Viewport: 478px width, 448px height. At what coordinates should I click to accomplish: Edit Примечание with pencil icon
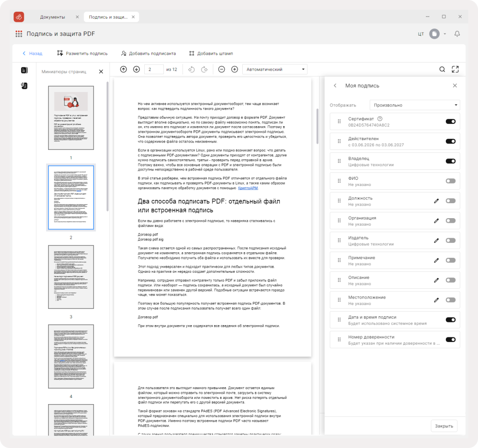point(436,260)
